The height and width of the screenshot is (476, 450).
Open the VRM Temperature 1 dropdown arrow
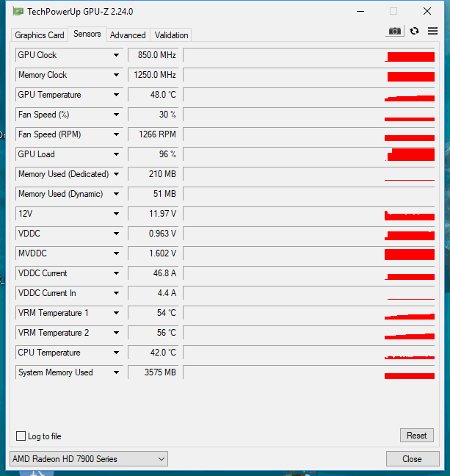(x=116, y=313)
